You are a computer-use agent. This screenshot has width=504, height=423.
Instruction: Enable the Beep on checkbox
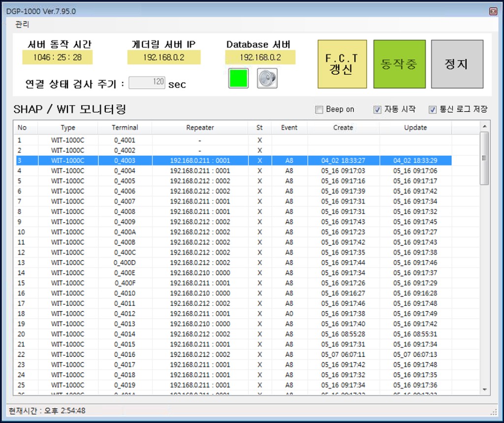319,110
